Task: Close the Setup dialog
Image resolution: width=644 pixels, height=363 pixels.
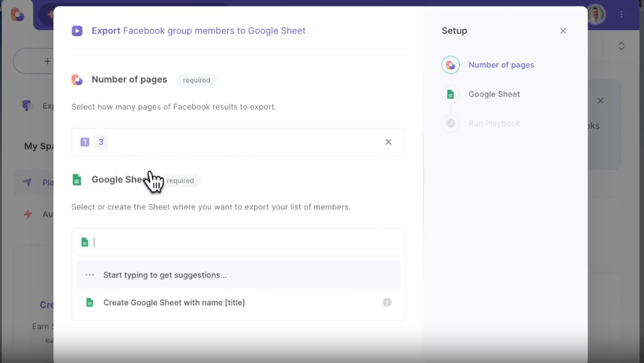Action: pos(563,31)
